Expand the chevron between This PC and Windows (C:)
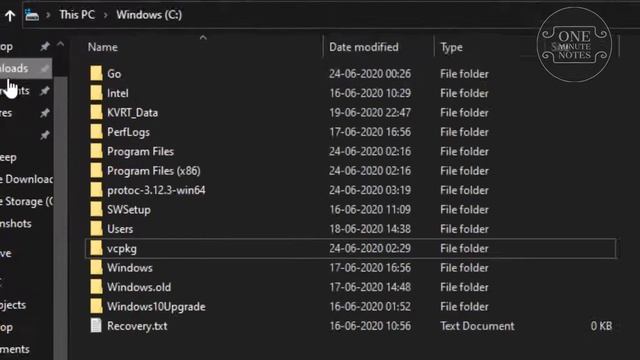The width and height of the screenshot is (640, 360). (x=106, y=16)
